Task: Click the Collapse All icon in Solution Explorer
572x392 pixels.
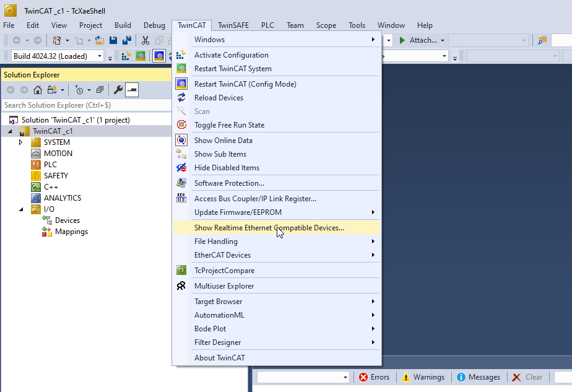Action: pyautogui.click(x=100, y=90)
